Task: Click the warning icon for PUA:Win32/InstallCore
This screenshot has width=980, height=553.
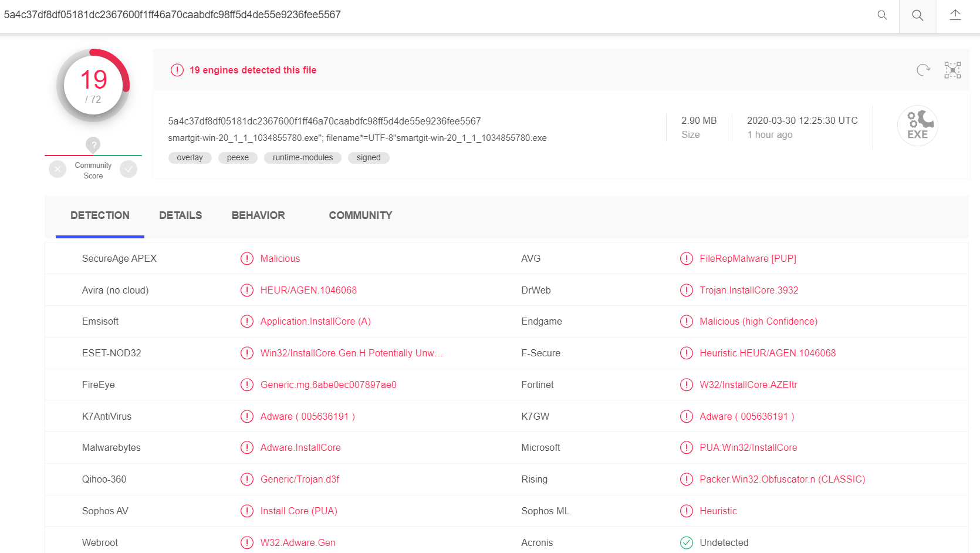Action: point(687,447)
